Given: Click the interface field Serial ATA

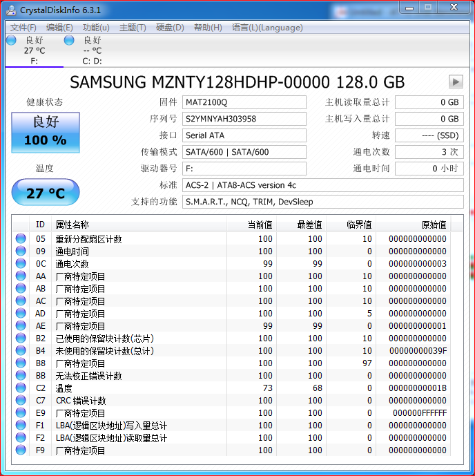Looking at the screenshot, I should [x=244, y=135].
